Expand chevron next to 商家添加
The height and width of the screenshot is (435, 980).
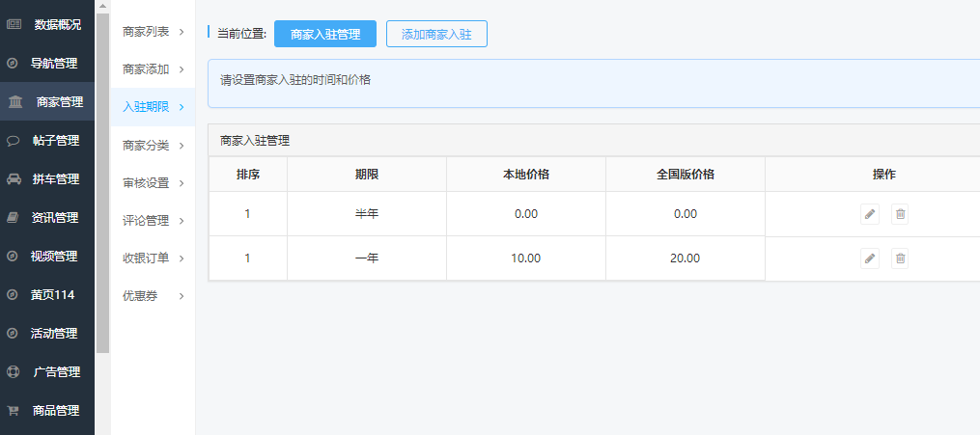[x=182, y=69]
